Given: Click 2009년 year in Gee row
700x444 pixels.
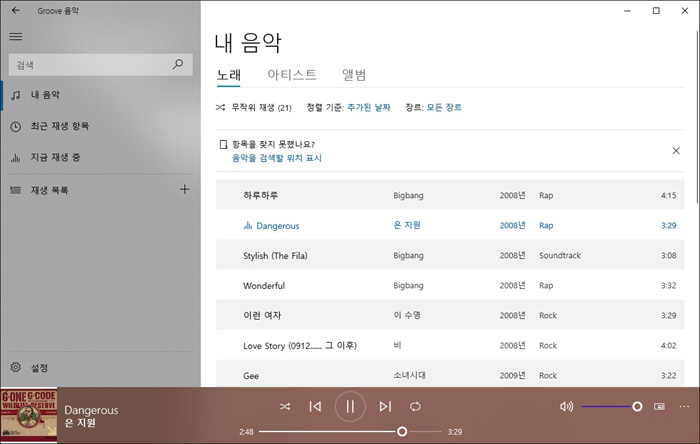Looking at the screenshot, I should [512, 375].
